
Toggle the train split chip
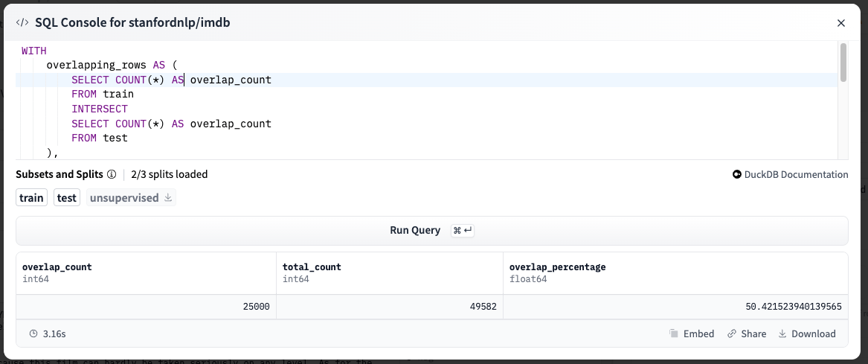(x=32, y=198)
